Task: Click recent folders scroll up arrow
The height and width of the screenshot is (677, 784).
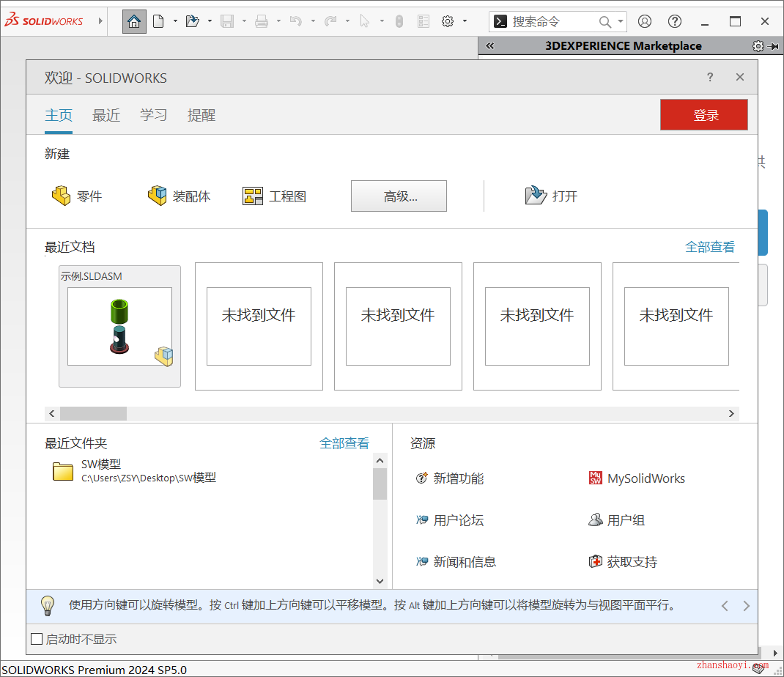Action: point(380,461)
